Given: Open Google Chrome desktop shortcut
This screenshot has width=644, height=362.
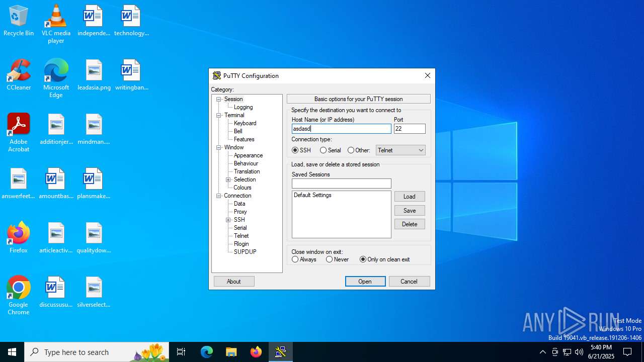Looking at the screenshot, I should (19, 296).
